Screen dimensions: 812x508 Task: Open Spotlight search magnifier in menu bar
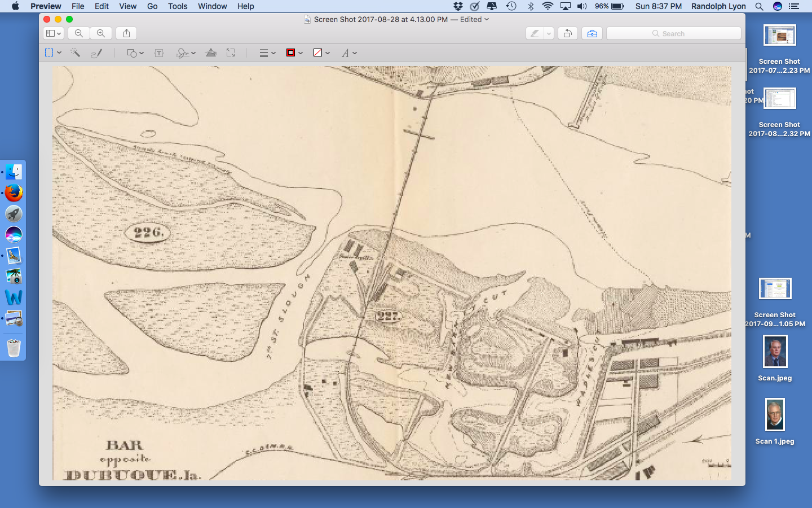coord(759,6)
